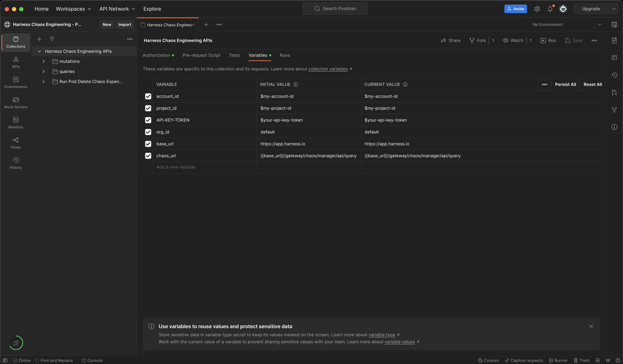The image size is (623, 364).
Task: Click the Import button
Action: [x=125, y=24]
